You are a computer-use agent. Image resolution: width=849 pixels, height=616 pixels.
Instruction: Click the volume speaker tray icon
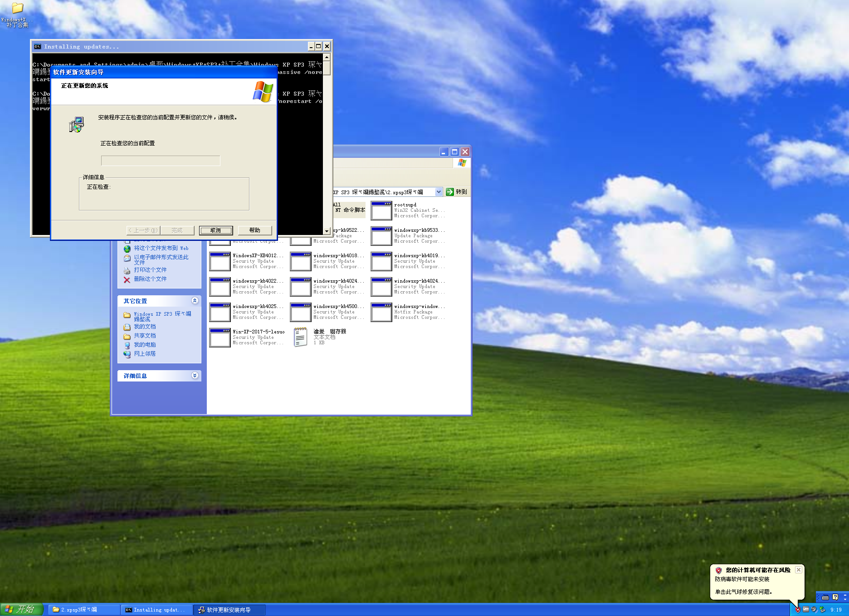814,610
